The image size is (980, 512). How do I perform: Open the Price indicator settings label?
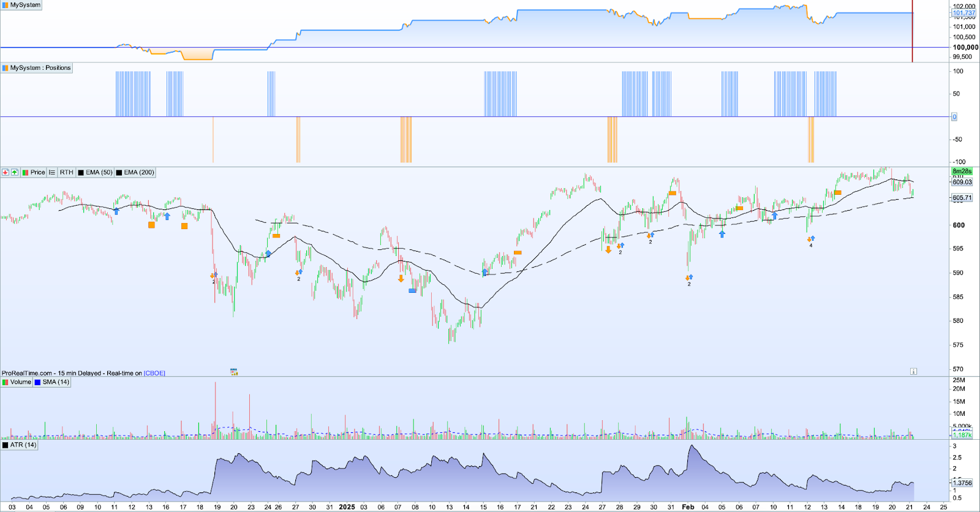click(37, 173)
